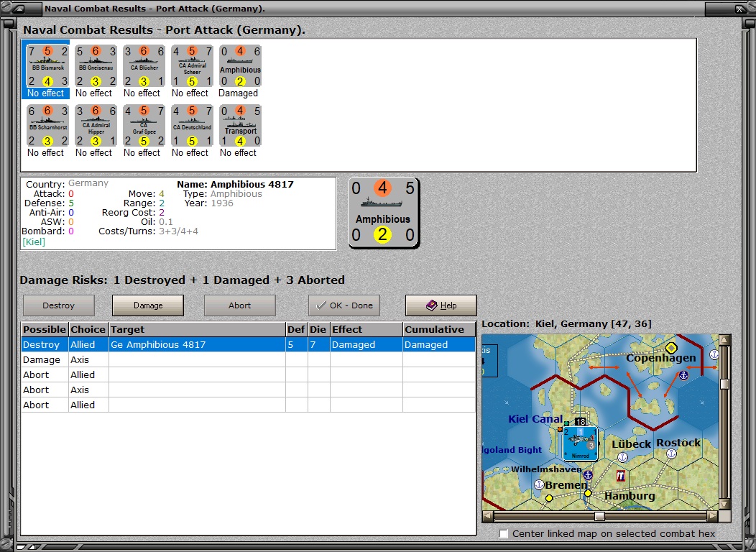The width and height of the screenshot is (756, 552).
Task: Close the Naval Combat Results window
Action: pyautogui.click(x=739, y=9)
